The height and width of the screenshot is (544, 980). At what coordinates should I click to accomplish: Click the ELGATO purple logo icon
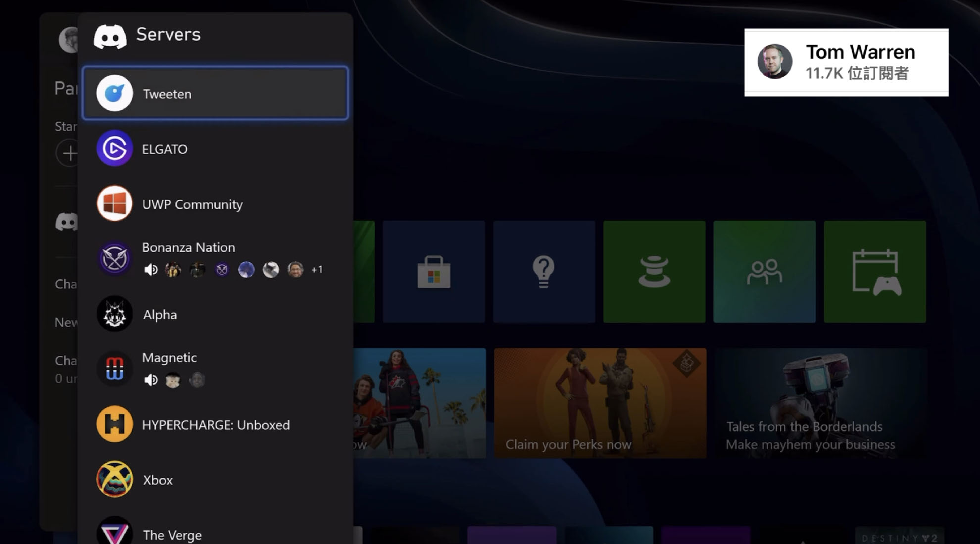(x=114, y=148)
